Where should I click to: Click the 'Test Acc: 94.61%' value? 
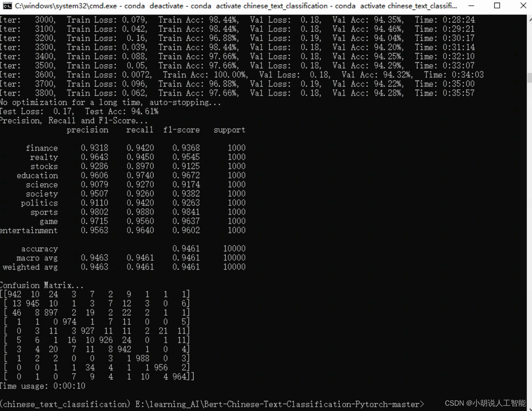point(122,111)
